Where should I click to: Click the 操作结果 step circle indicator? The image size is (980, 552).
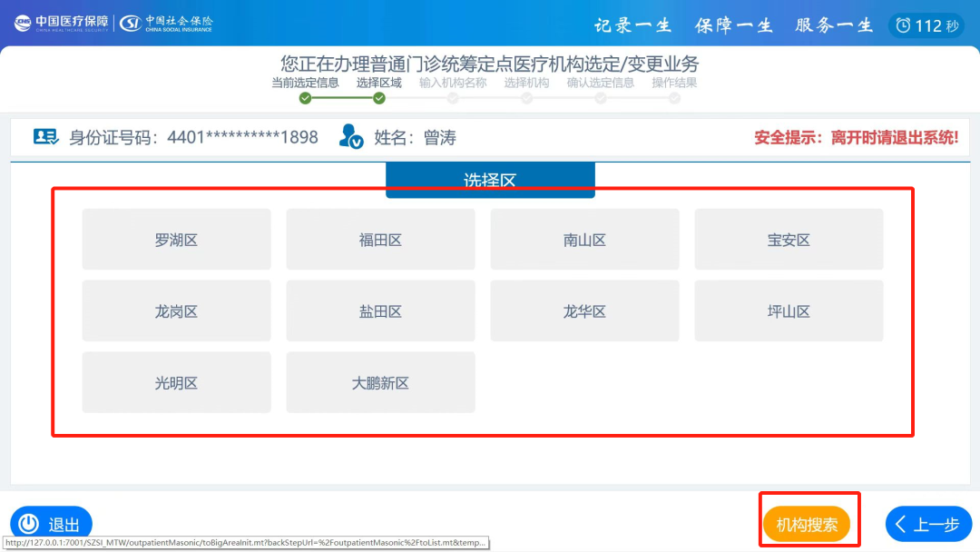pos(674,97)
